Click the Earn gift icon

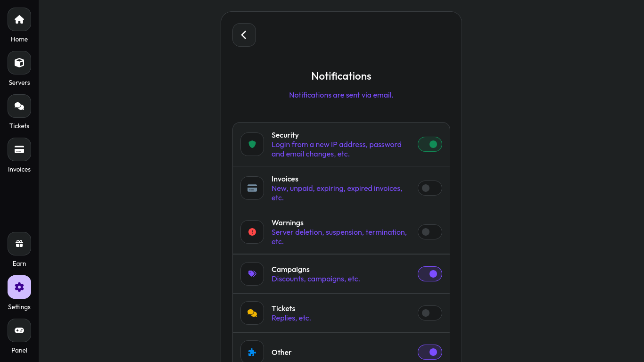19,244
